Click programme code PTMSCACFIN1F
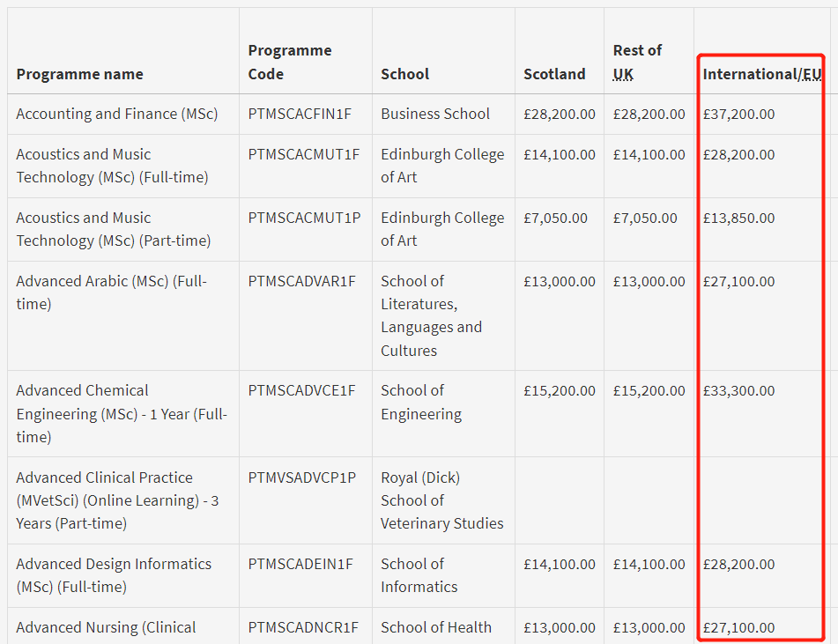The height and width of the screenshot is (644, 838). 300,114
